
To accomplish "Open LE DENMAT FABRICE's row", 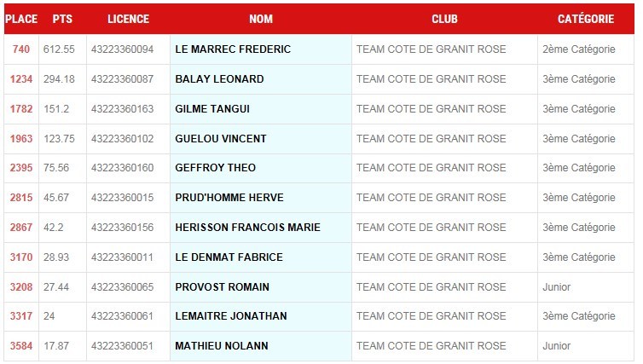I will tap(229, 257).
